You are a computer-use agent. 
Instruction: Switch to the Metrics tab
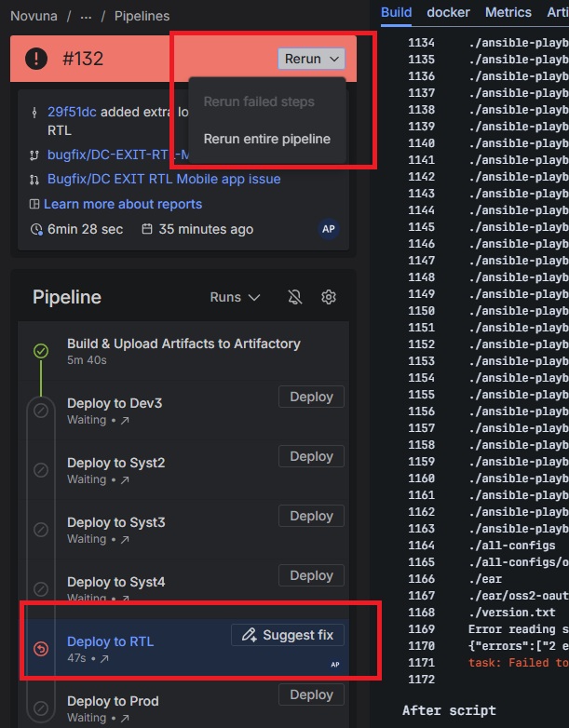click(508, 12)
